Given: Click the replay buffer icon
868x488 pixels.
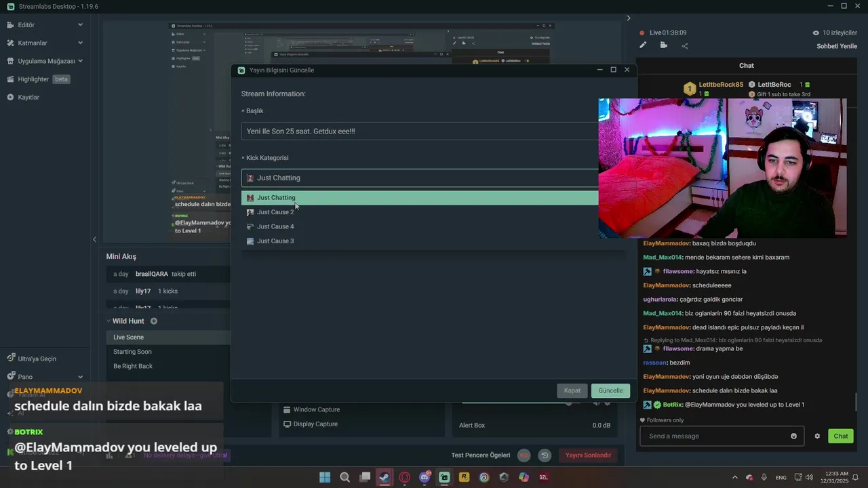Looking at the screenshot, I should [x=544, y=455].
